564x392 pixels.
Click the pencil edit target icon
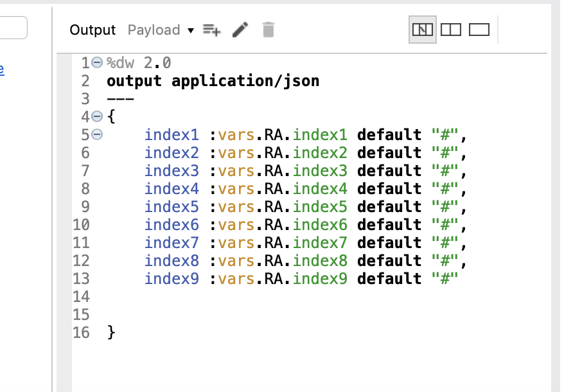[240, 30]
